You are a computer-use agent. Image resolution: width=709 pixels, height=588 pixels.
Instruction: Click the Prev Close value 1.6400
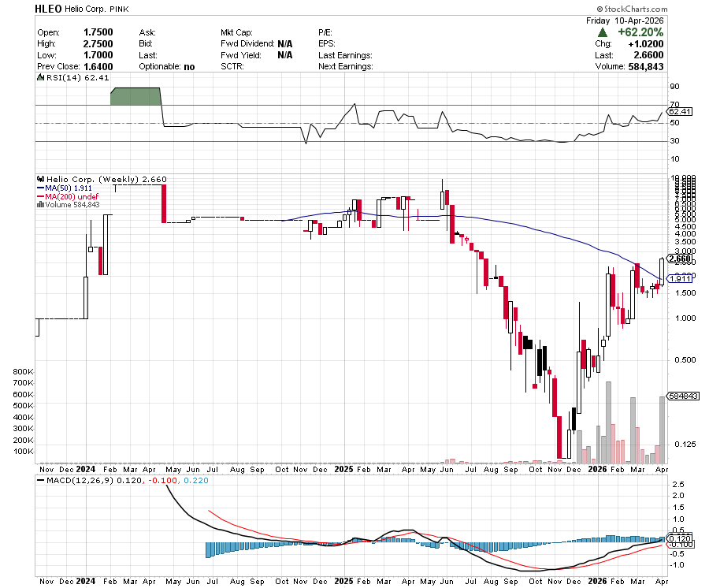click(x=98, y=66)
